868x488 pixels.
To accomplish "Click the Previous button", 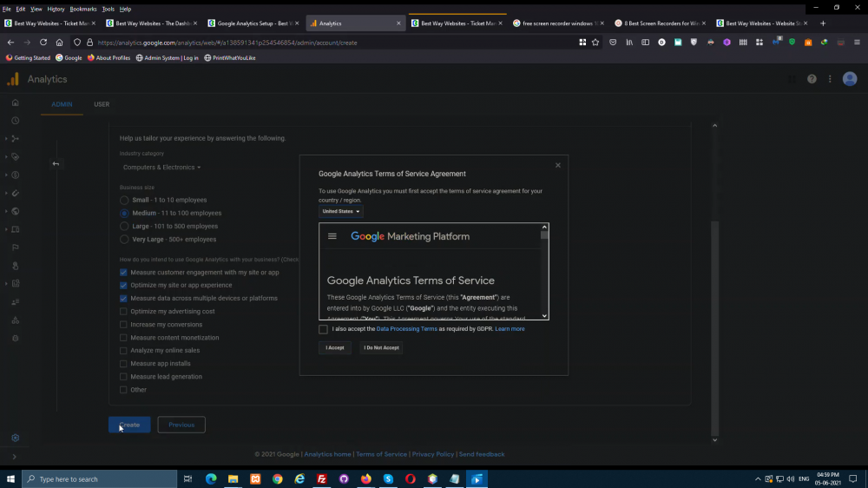I will coord(181,425).
